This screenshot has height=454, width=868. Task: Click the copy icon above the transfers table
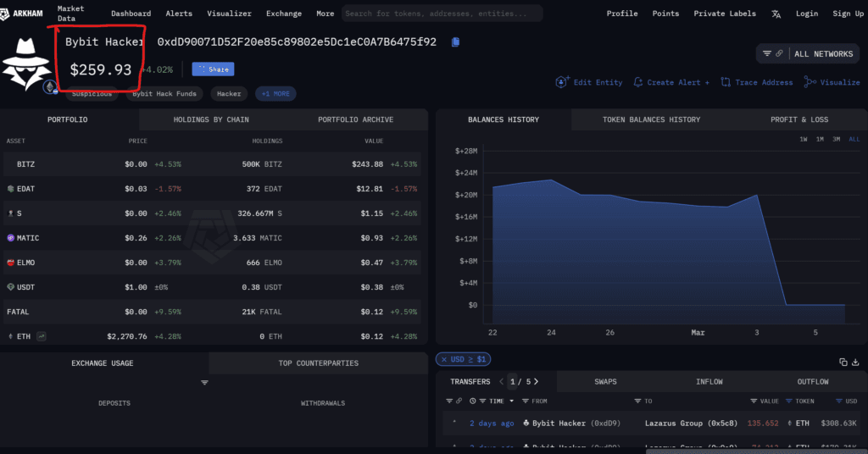(843, 362)
